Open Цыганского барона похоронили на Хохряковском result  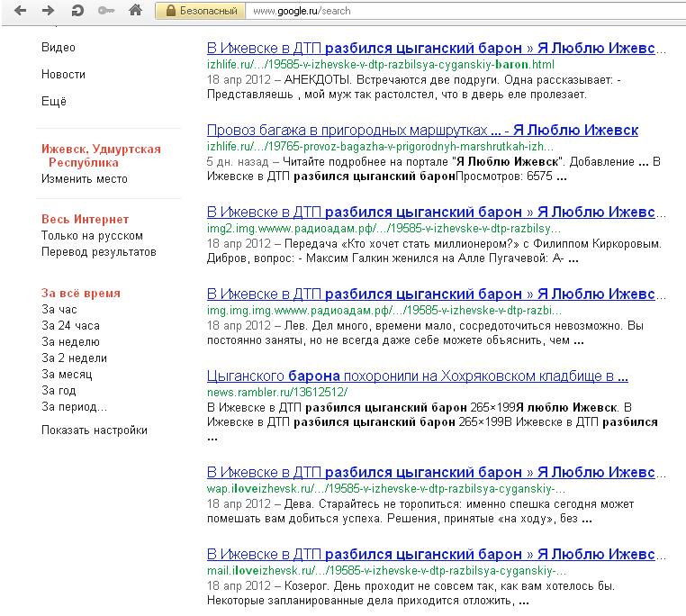pyautogui.click(x=418, y=376)
